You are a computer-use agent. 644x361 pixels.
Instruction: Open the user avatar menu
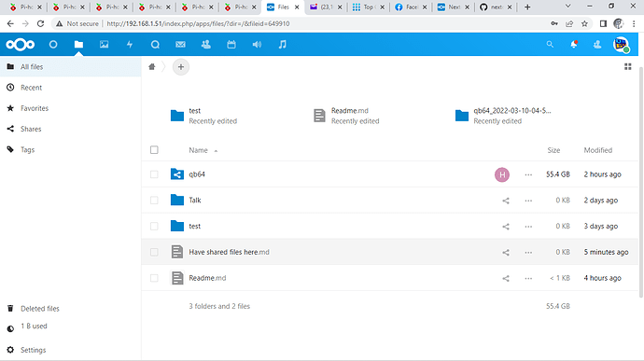[621, 45]
